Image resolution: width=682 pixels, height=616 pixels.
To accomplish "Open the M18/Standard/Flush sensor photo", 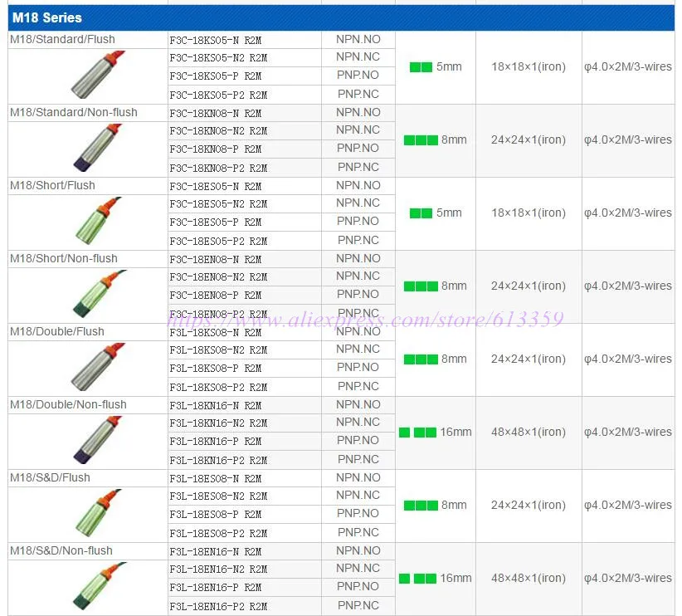I will pos(98,75).
